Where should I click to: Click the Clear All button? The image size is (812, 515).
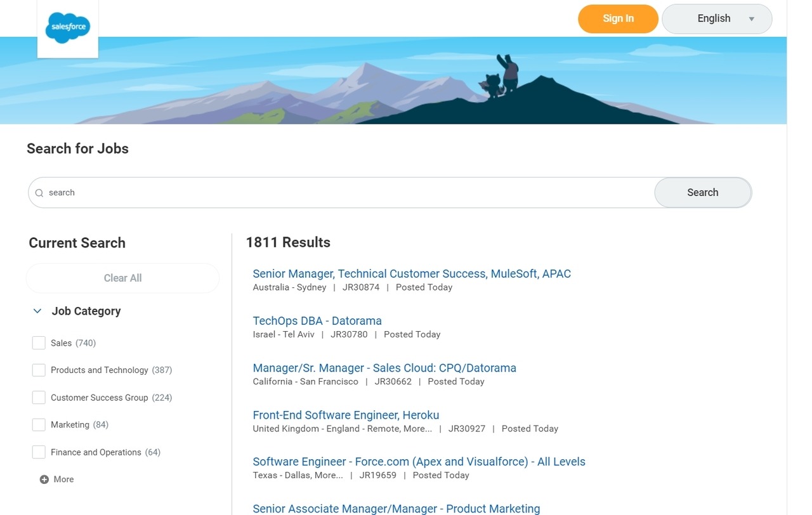(x=122, y=278)
